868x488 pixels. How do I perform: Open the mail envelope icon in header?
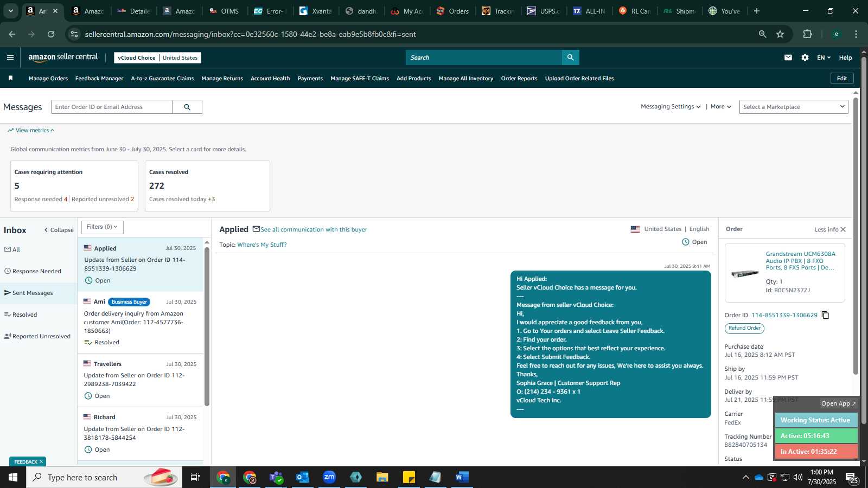[x=788, y=57]
